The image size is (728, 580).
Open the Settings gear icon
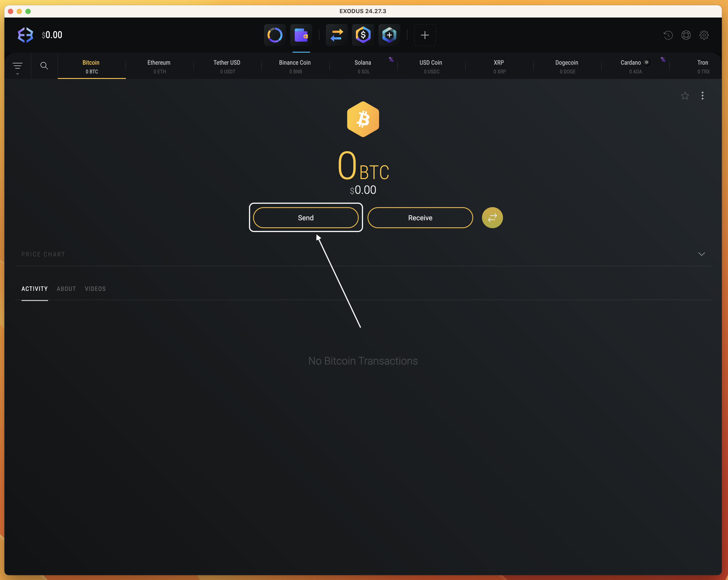704,35
